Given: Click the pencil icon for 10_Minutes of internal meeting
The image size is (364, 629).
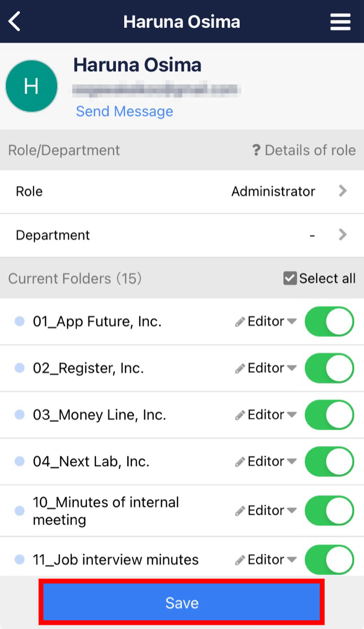Looking at the screenshot, I should 240,510.
